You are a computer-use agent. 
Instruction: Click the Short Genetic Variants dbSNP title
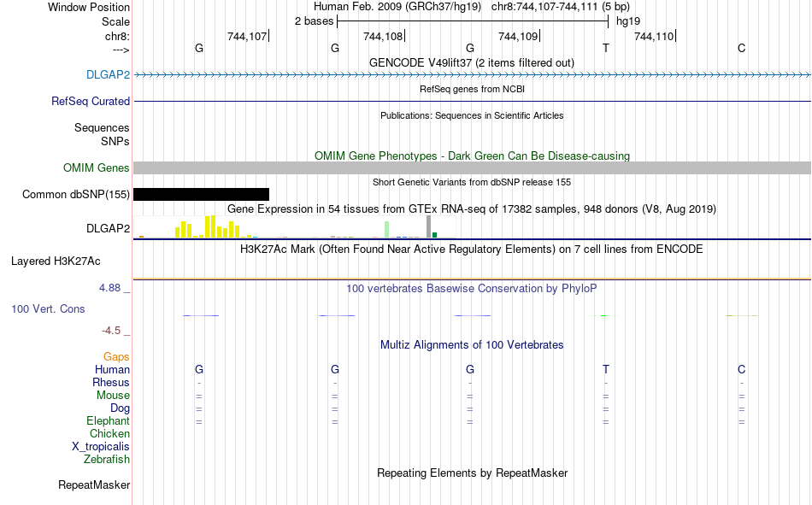click(472, 182)
